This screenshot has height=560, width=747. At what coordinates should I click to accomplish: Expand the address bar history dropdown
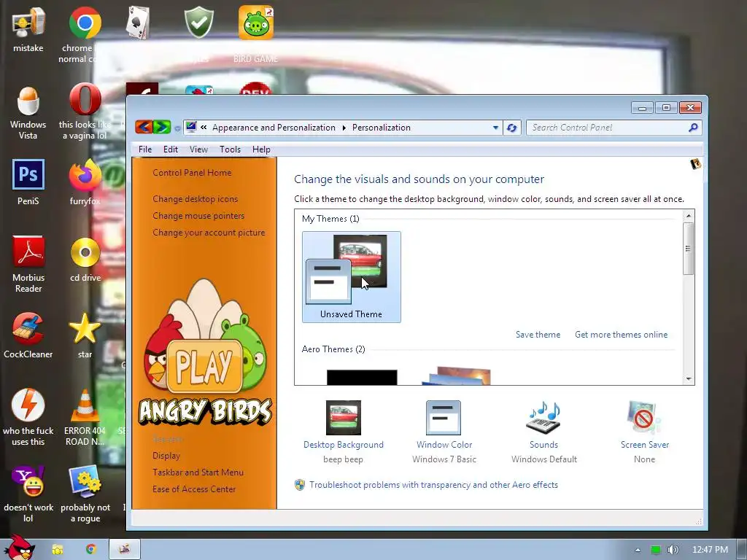(x=495, y=128)
